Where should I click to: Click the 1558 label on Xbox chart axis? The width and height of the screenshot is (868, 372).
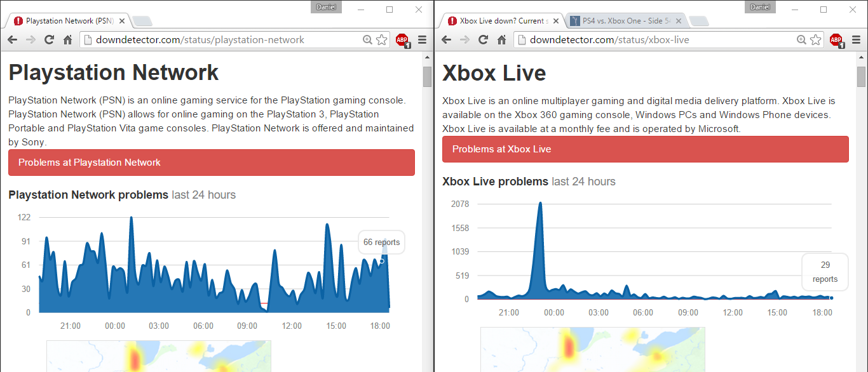[459, 228]
